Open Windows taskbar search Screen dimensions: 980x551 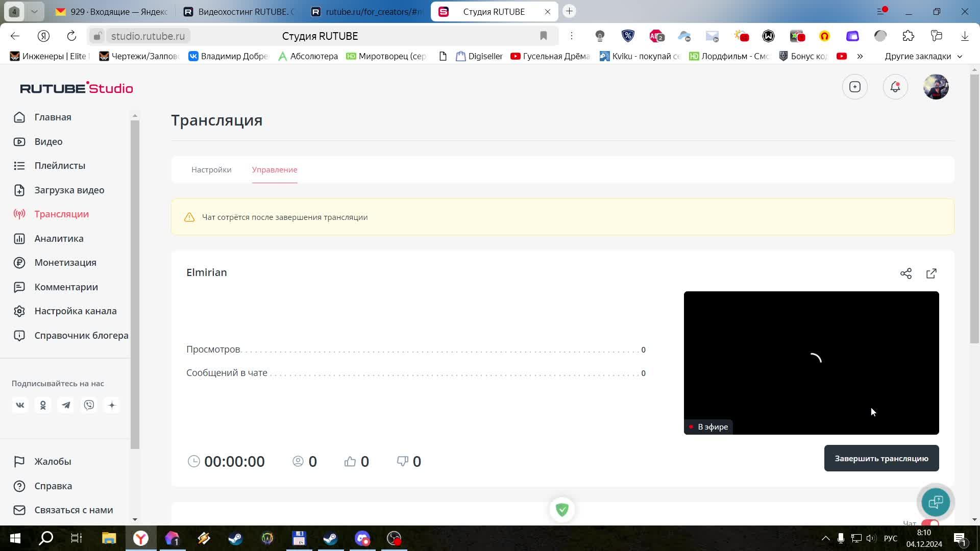[46, 538]
